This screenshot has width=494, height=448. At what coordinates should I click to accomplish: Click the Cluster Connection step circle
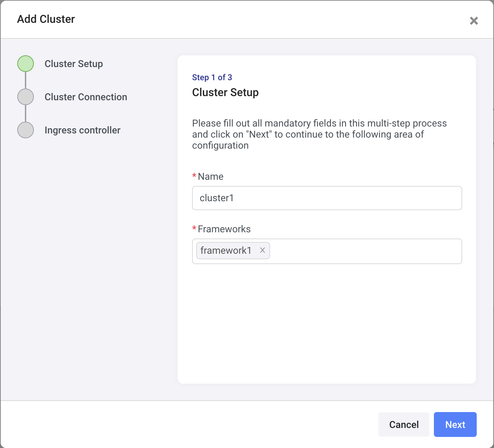point(26,97)
